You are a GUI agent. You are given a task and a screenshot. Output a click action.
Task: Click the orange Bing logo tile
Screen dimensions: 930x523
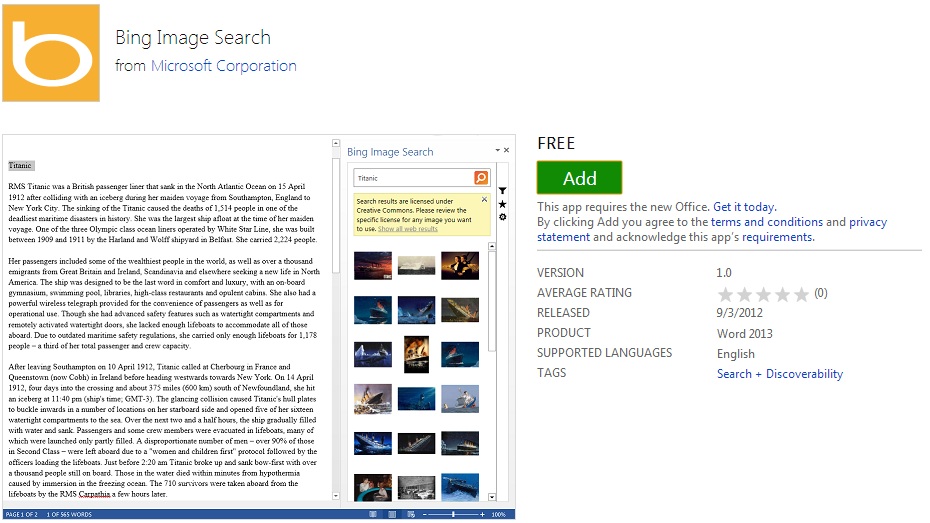51,53
